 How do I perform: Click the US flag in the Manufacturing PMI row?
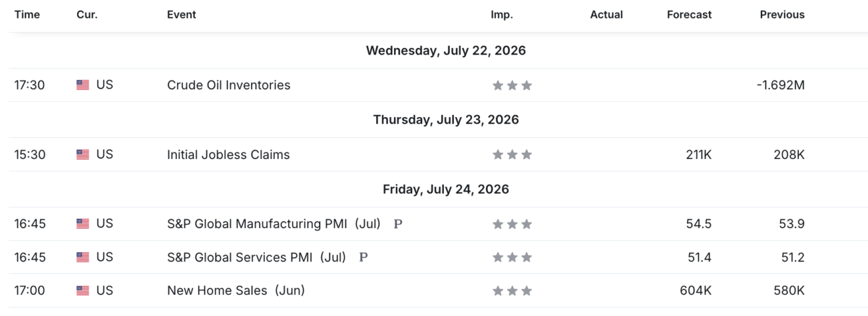[x=83, y=224]
